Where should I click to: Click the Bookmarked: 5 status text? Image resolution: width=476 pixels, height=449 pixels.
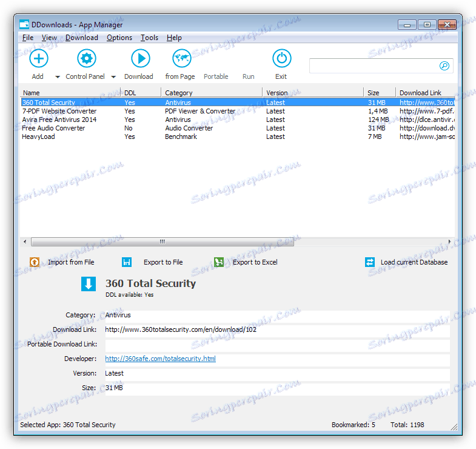coord(354,425)
